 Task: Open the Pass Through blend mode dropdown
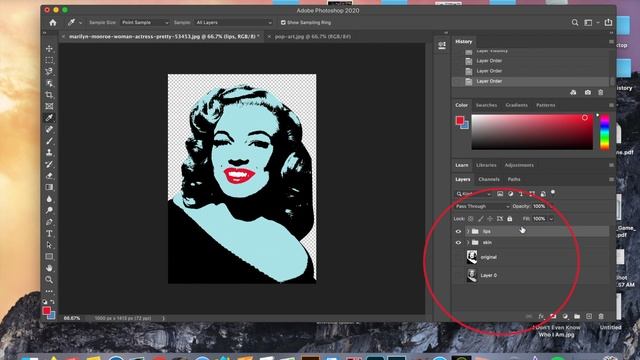[x=482, y=207]
